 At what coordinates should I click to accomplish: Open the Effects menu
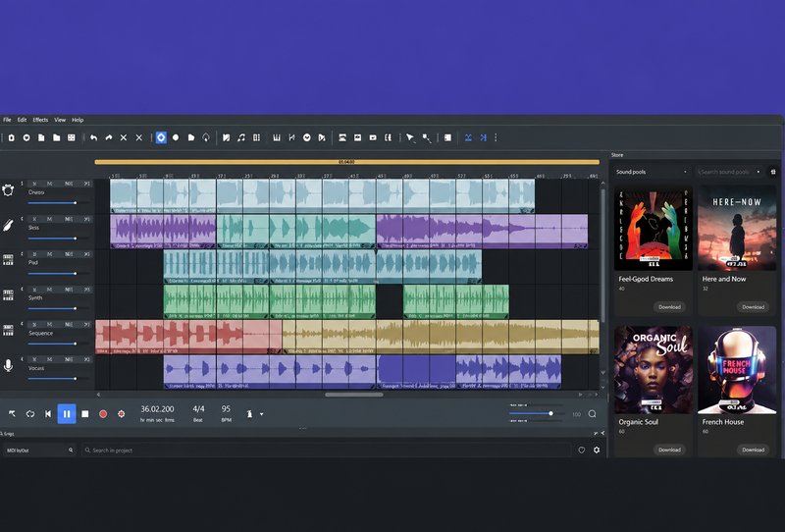[x=40, y=120]
